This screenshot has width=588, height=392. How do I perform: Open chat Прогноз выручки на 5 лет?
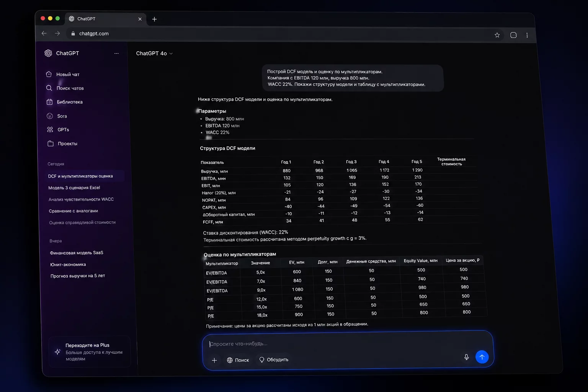(x=78, y=276)
